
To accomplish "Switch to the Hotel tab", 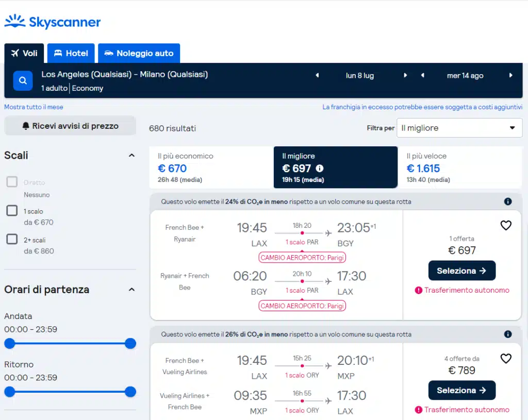I will click(x=71, y=53).
